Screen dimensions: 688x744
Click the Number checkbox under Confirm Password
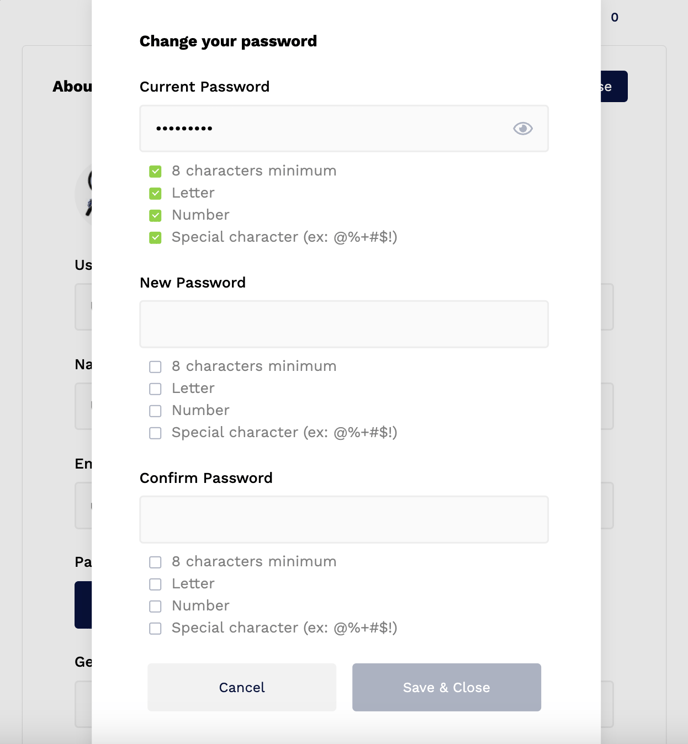[155, 606]
